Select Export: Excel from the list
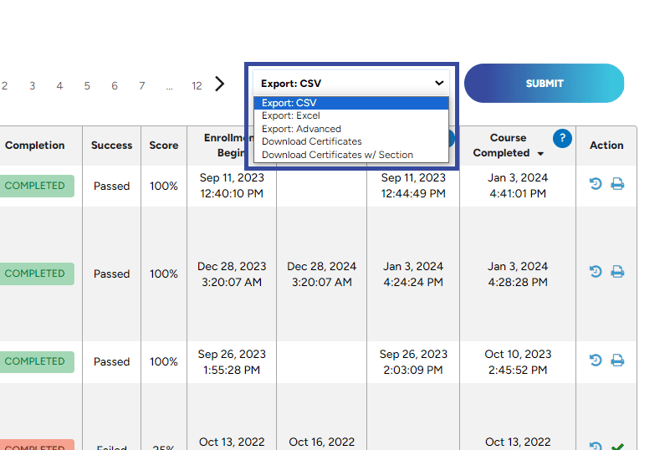The height and width of the screenshot is (450, 670). tap(291, 116)
